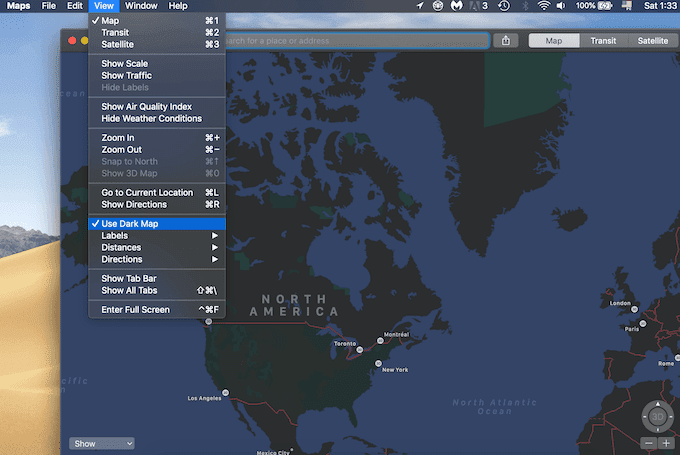Switch to the Transit segment button

point(603,41)
